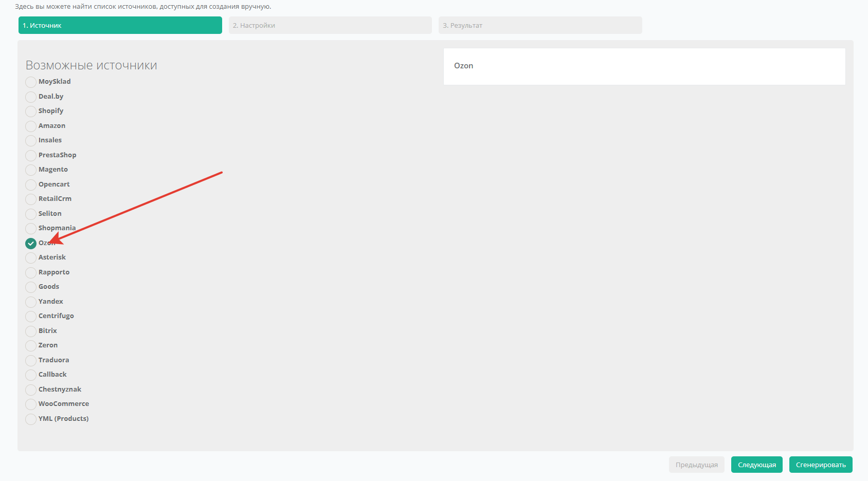The width and height of the screenshot is (868, 481).
Task: Select Rapporto as the source
Action: pos(31,272)
